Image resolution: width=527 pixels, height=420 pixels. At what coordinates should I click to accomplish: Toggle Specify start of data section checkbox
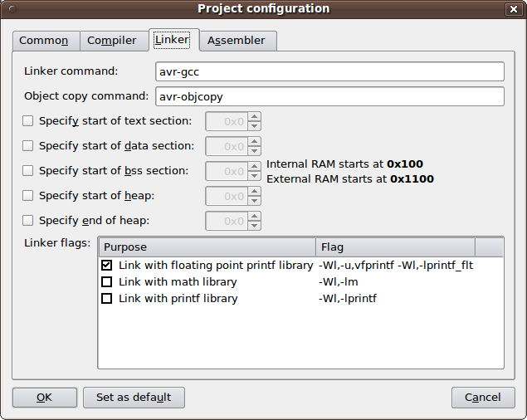[28, 146]
